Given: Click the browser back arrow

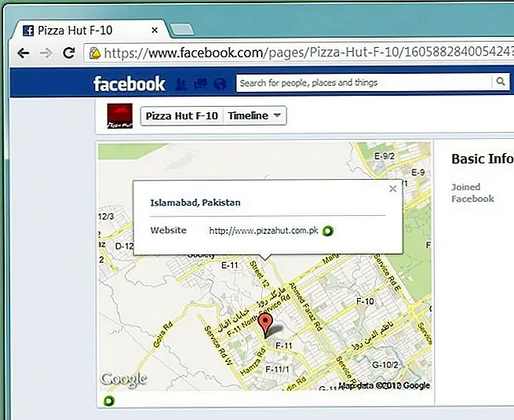Looking at the screenshot, I should [x=23, y=53].
